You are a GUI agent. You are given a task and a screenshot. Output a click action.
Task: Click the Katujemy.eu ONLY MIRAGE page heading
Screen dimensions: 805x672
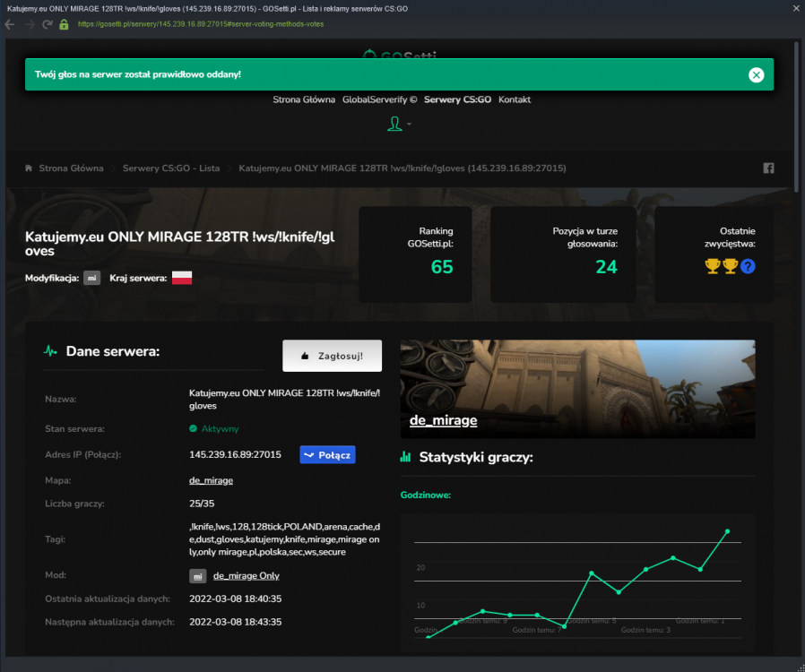click(x=179, y=244)
